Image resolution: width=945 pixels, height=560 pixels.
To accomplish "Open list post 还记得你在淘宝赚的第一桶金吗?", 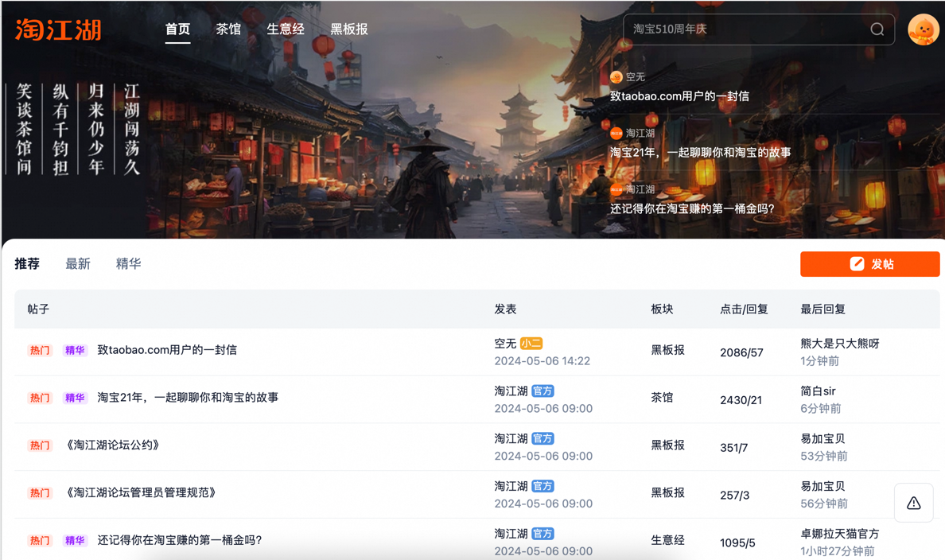I will [x=180, y=541].
